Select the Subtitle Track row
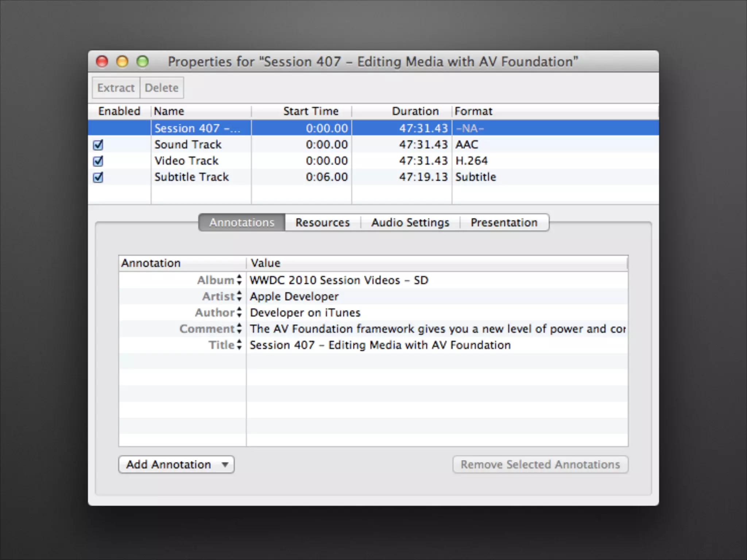This screenshot has width=747, height=560. tap(191, 177)
